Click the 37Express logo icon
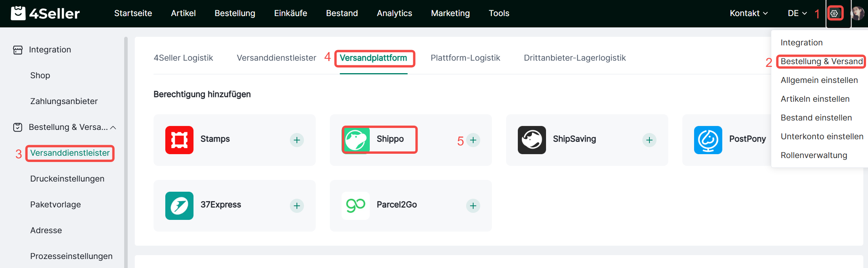Screen dimensions: 868x268 pos(179,206)
